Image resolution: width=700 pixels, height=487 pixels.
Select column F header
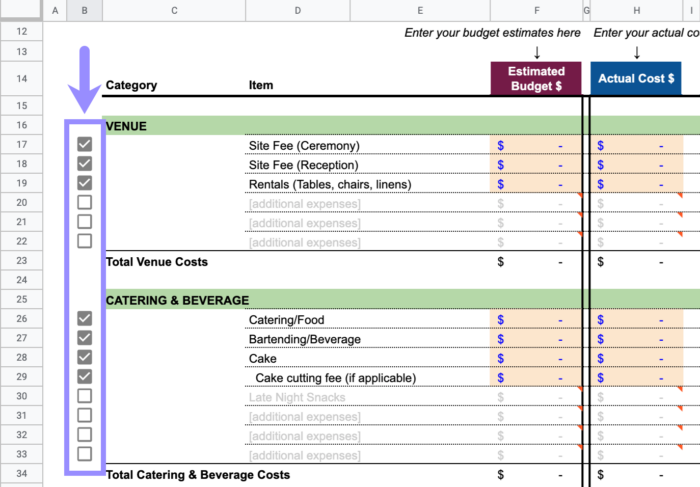(537, 10)
